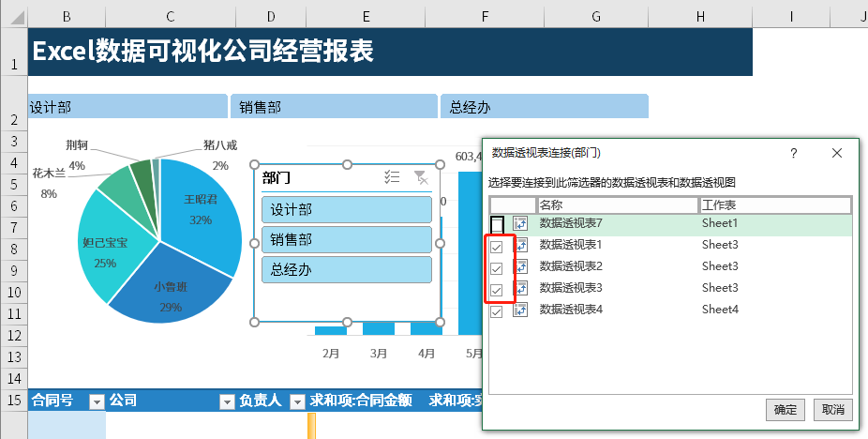Open the 公司 column filter dropdown

pyautogui.click(x=226, y=401)
